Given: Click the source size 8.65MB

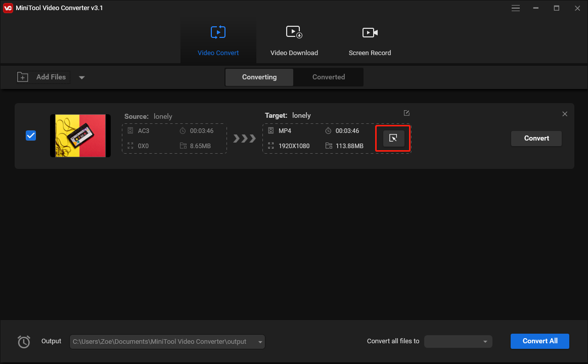Looking at the screenshot, I should pyautogui.click(x=200, y=146).
